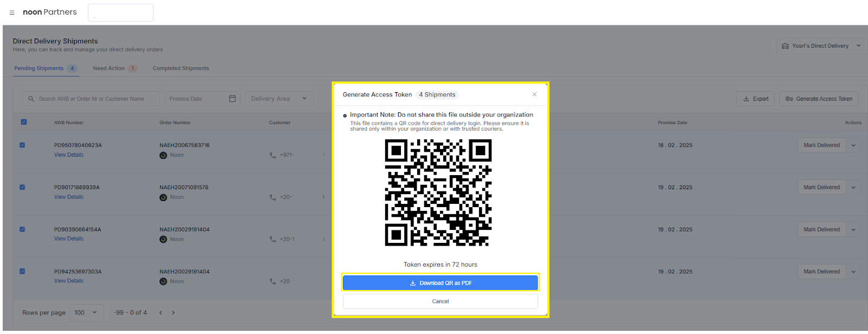Click the phone icon beside +971-
The image size is (868, 334).
pos(273,155)
